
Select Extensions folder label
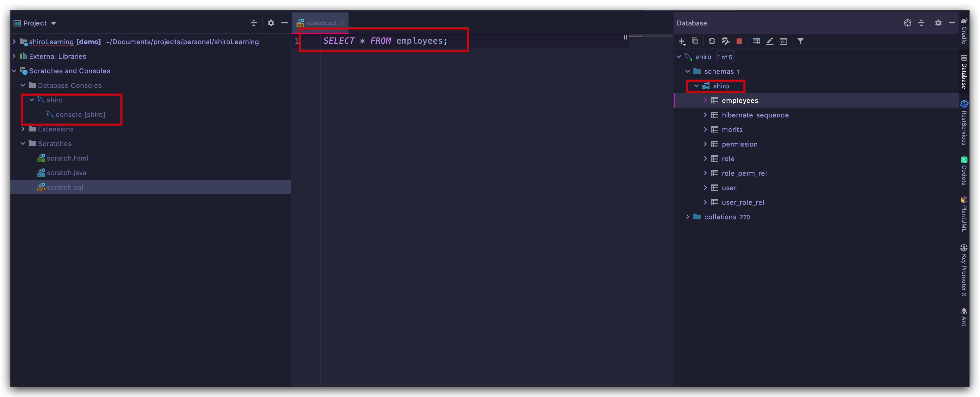(x=56, y=129)
